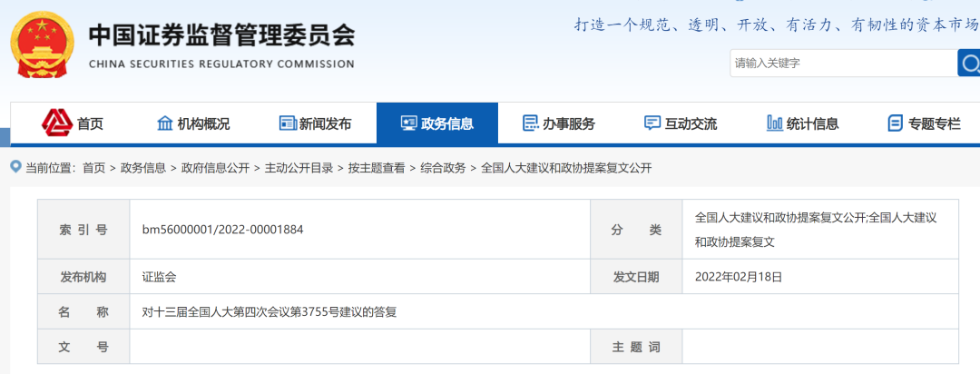Go to 全国人大建议和政协提案复文公开 in the breadcrumb
Image resolution: width=980 pixels, height=374 pixels.
(x=566, y=168)
